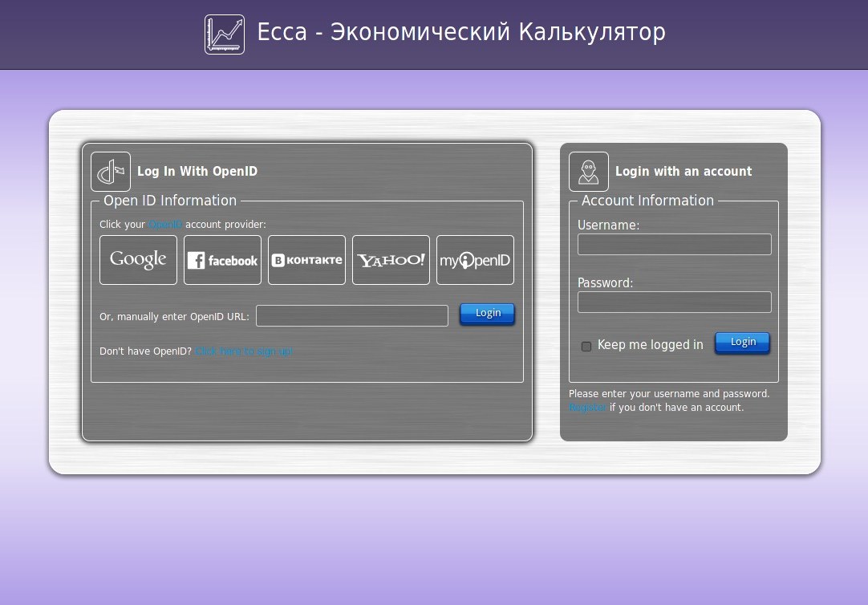868x605 pixels.
Task: Click the Log In With OpenID heading
Action: point(197,172)
